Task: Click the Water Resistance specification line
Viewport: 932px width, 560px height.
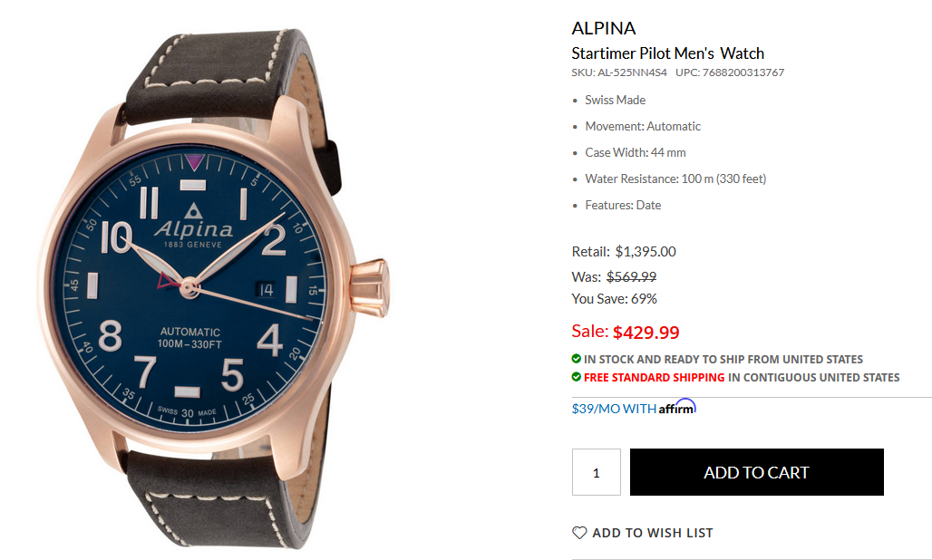Action: click(675, 179)
